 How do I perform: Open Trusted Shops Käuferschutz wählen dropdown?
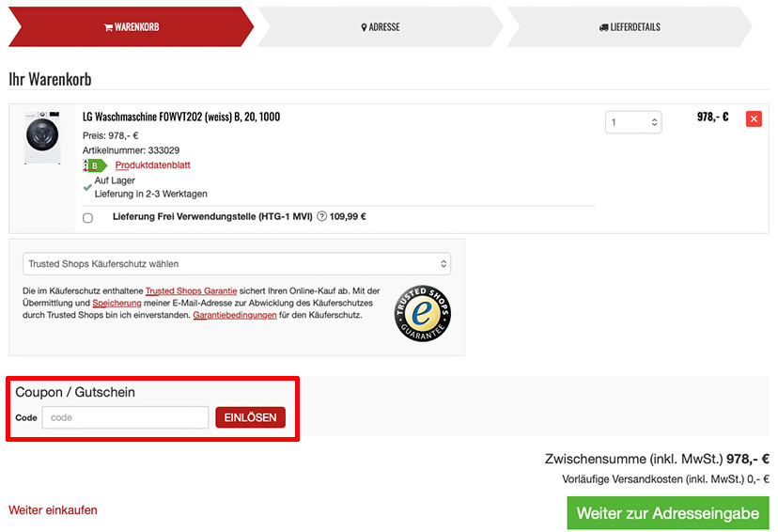pyautogui.click(x=237, y=264)
